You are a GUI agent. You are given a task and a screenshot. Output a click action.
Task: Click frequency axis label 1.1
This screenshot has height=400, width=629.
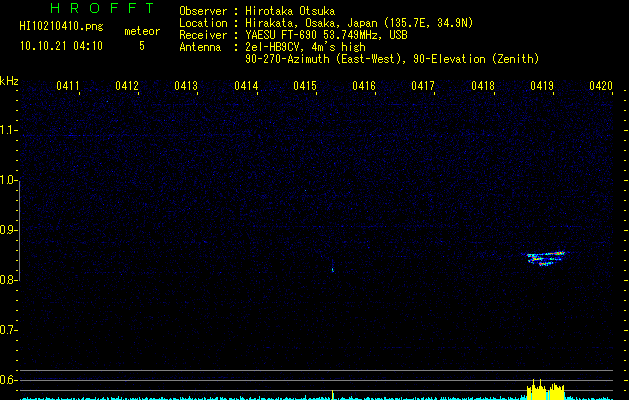(x=8, y=130)
